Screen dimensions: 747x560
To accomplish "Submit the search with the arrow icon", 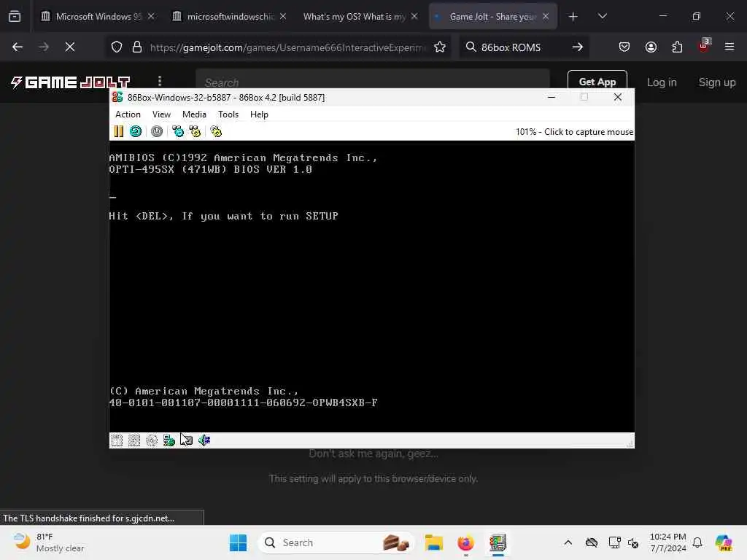I will tap(578, 47).
